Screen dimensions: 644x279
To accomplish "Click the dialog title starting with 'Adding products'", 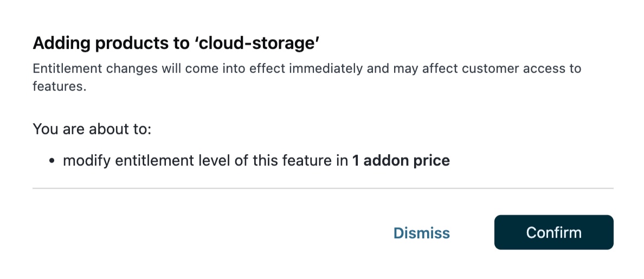I will [x=176, y=43].
